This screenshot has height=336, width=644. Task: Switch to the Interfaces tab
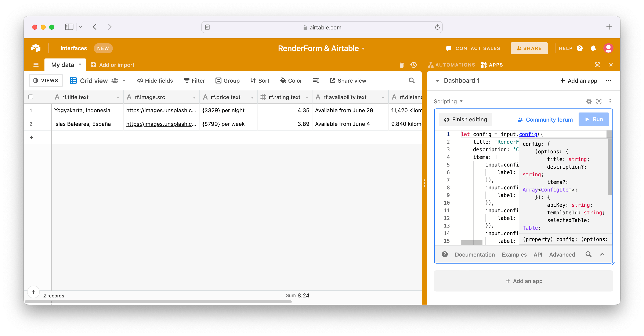click(73, 48)
